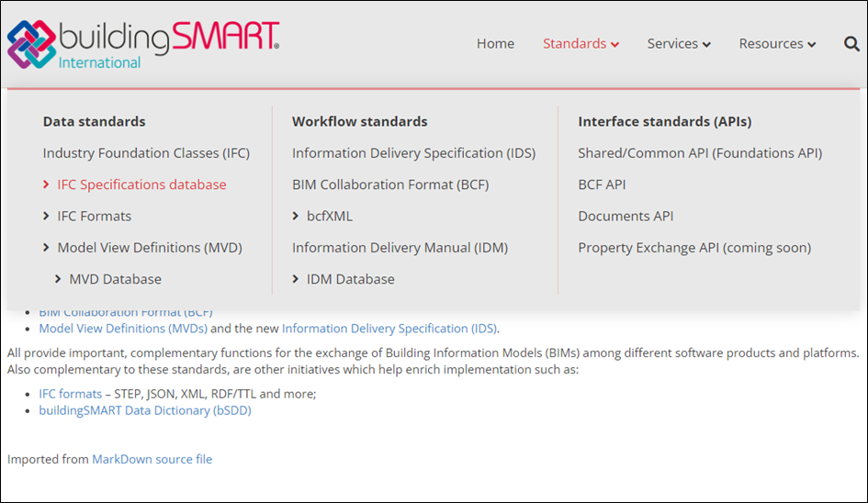
Task: Open IDM Database entry
Action: (350, 279)
